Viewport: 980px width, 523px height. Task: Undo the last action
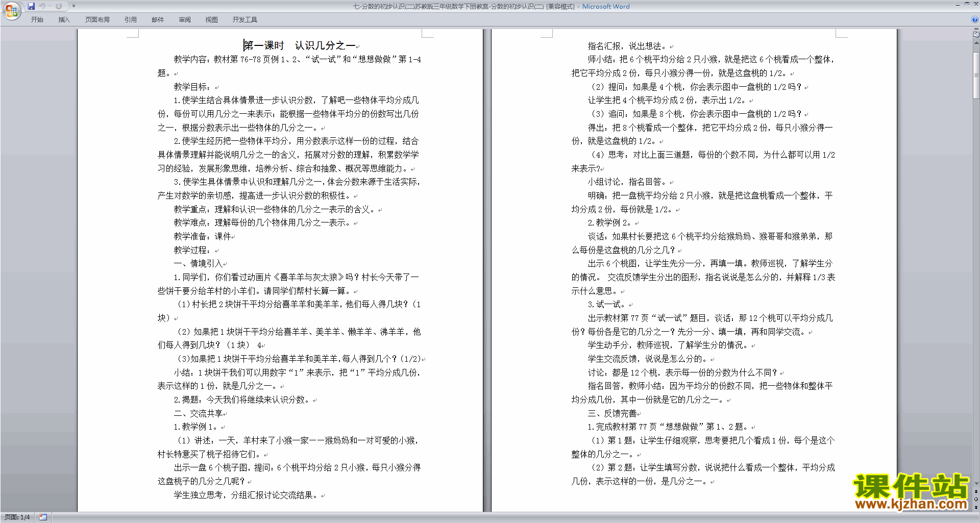point(42,6)
